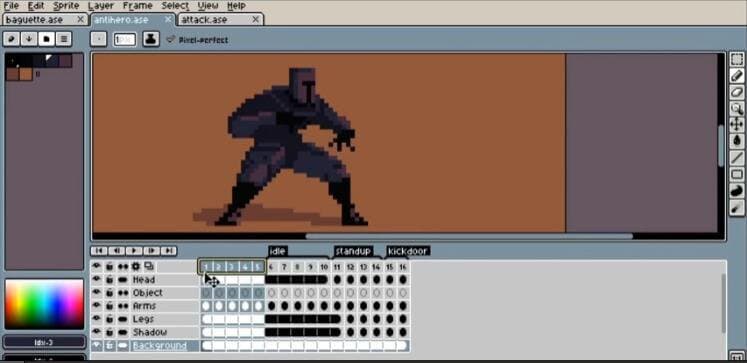The height and width of the screenshot is (363, 747).
Task: Toggle the Pixel-perfect checkbox
Action: 197,40
